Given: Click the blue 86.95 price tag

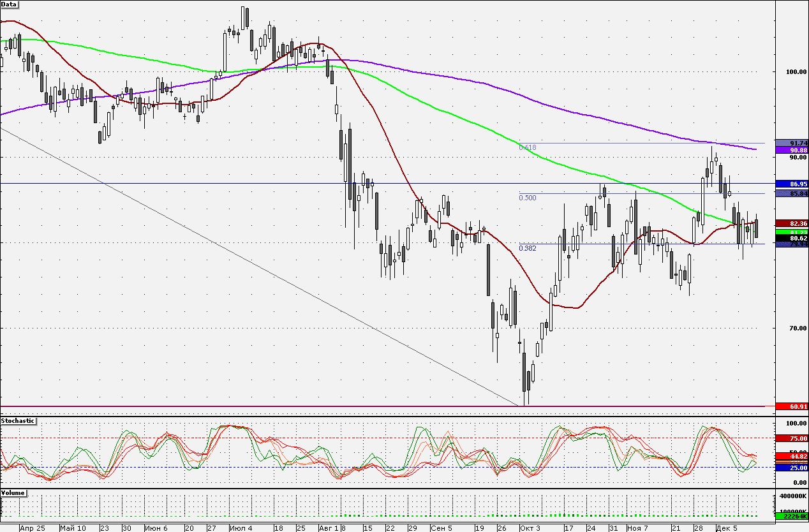Looking at the screenshot, I should 790,184.
